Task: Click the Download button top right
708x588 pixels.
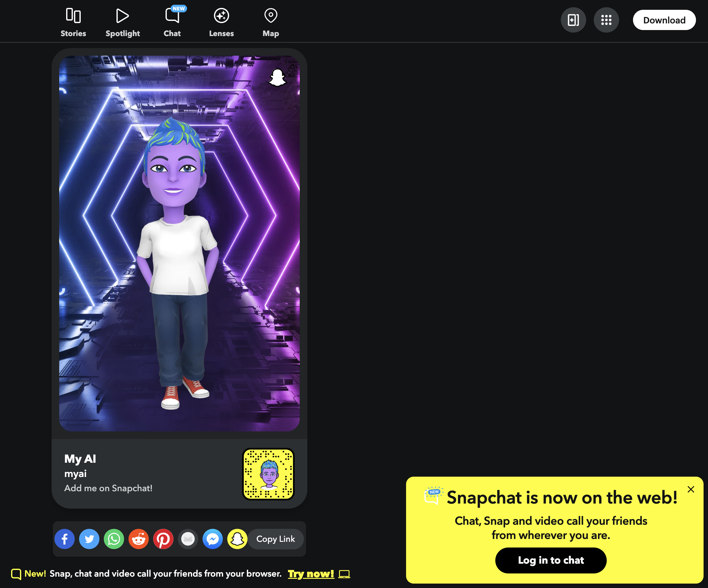Action: pos(663,19)
